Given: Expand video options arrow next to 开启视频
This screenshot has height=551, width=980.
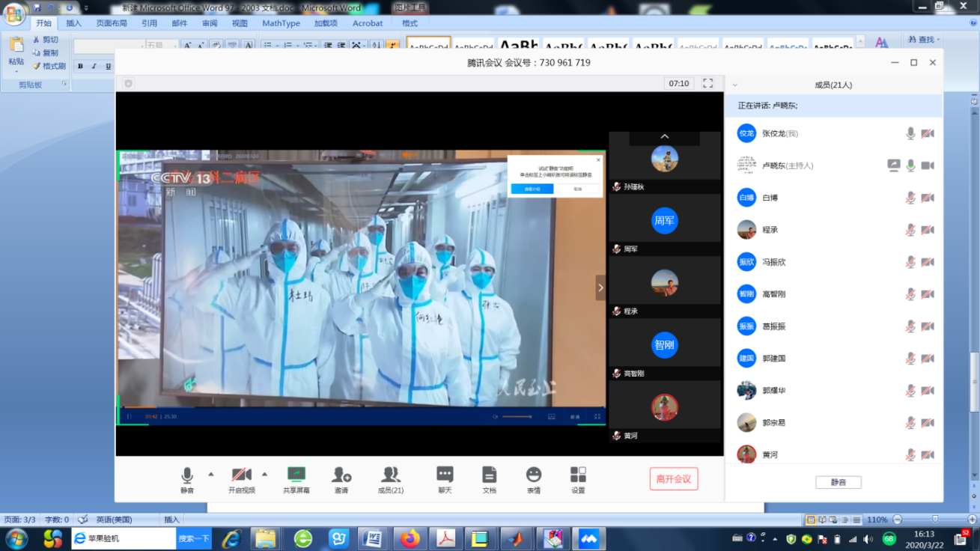Looking at the screenshot, I should 264,474.
